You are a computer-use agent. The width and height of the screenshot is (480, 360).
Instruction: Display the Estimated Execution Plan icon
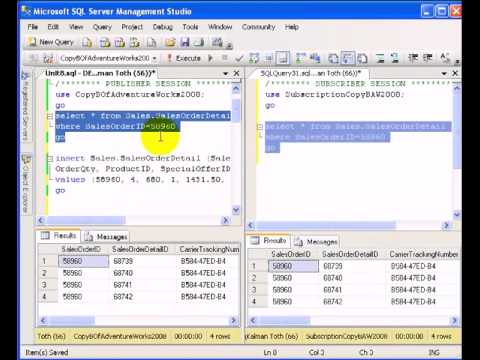(254, 58)
